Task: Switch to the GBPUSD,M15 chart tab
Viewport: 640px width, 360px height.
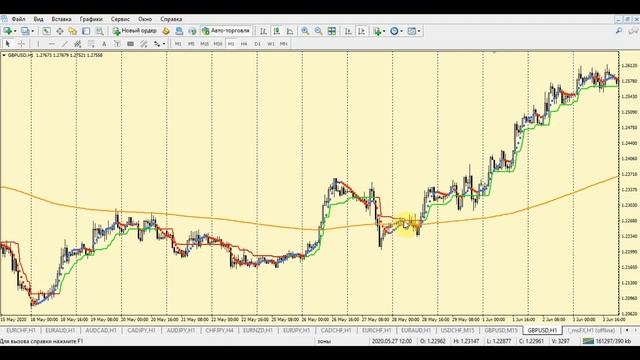Action: (501, 330)
